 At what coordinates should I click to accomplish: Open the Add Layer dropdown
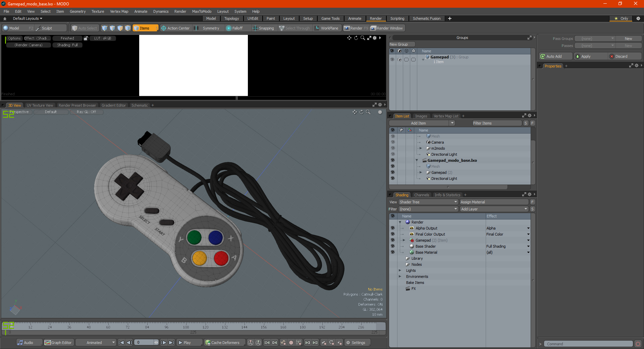pos(494,209)
